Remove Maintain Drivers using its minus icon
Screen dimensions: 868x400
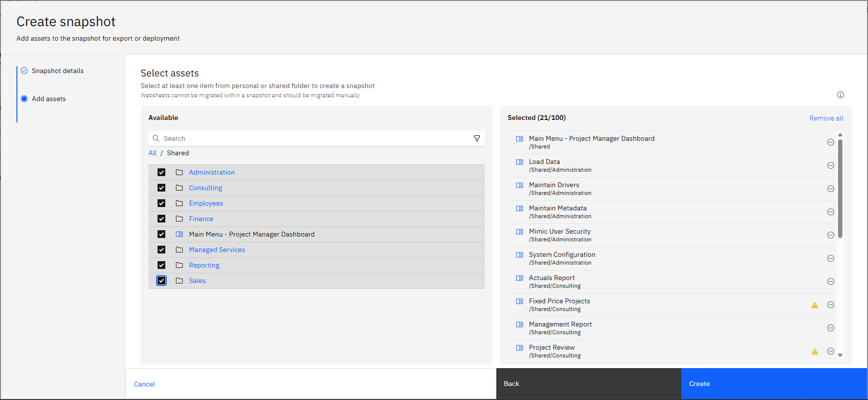pos(830,189)
